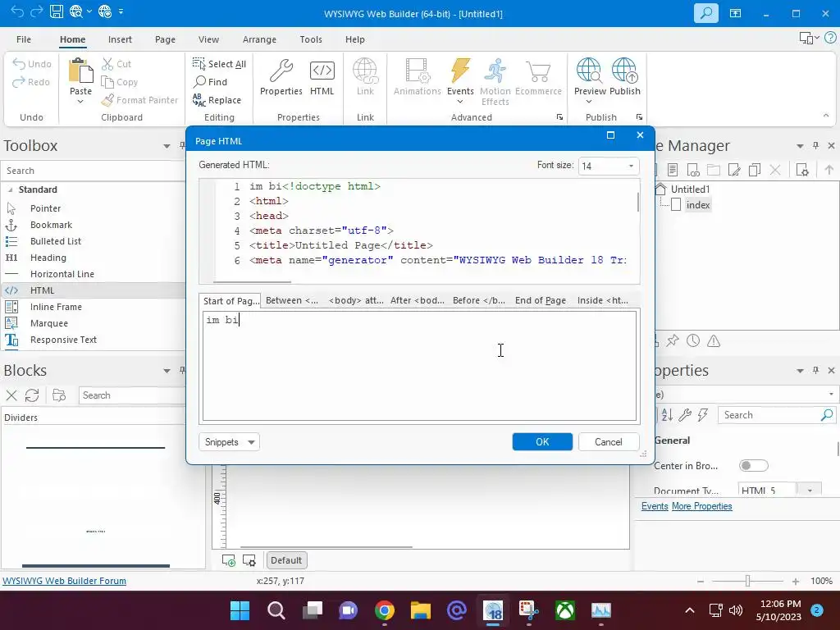Click OK in Page HTML dialog
The image size is (840, 630).
[542, 442]
